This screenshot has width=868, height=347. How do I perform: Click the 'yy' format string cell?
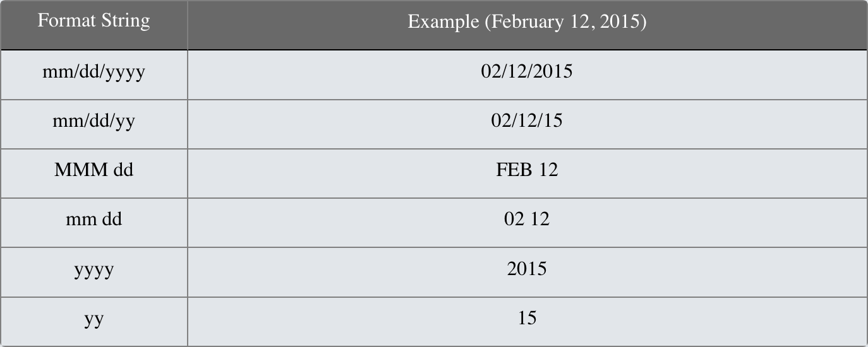[93, 319]
